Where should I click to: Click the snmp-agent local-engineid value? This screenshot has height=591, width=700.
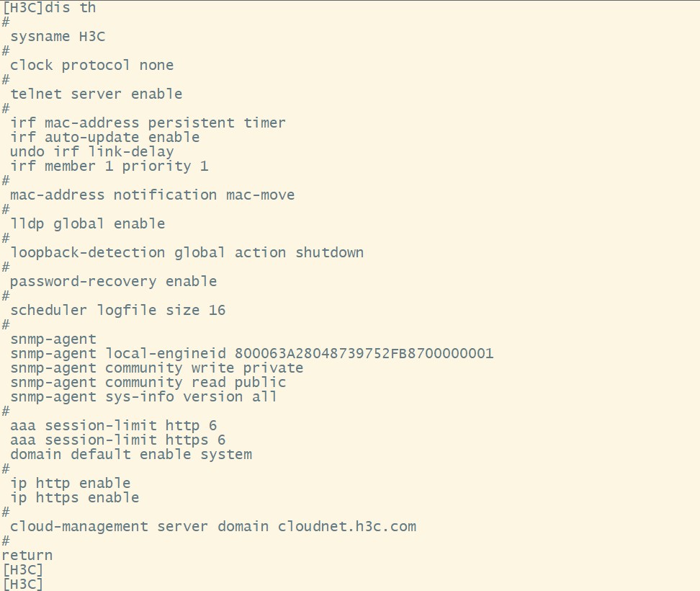pyautogui.click(x=364, y=353)
